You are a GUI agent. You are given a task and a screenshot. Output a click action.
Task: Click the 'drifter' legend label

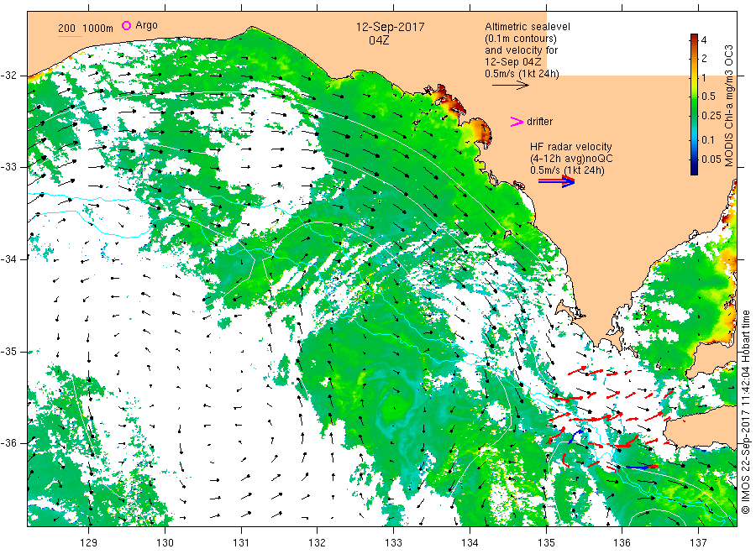click(x=539, y=122)
